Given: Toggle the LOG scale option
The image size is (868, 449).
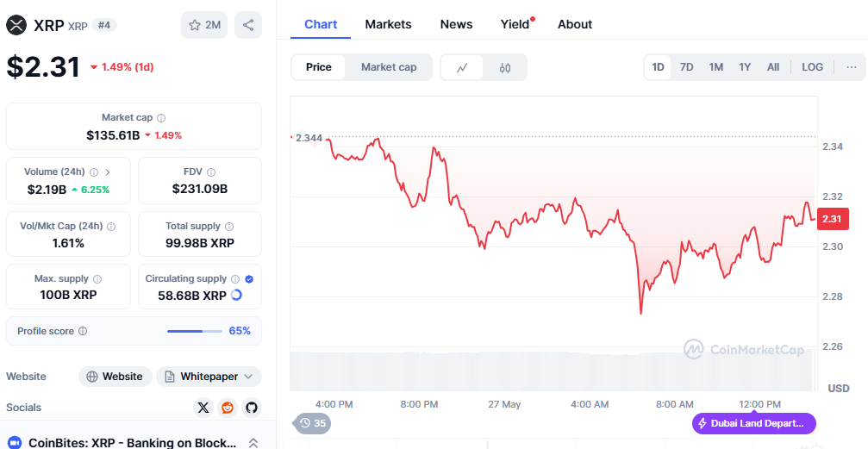Looking at the screenshot, I should pos(812,67).
